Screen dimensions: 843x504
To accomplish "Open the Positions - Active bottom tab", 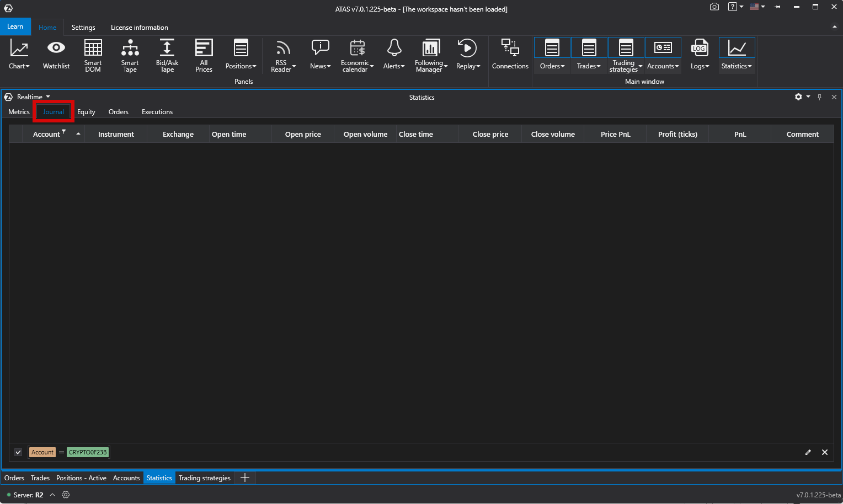I will click(81, 478).
